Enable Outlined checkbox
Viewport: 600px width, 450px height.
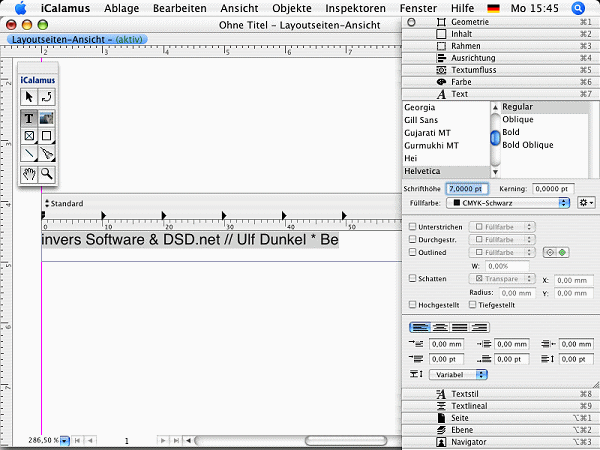[x=412, y=252]
